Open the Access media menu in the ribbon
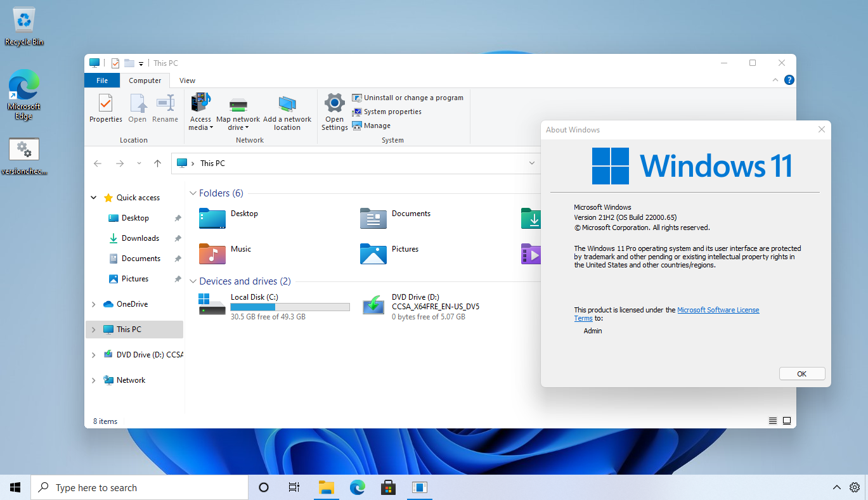 tap(200, 112)
